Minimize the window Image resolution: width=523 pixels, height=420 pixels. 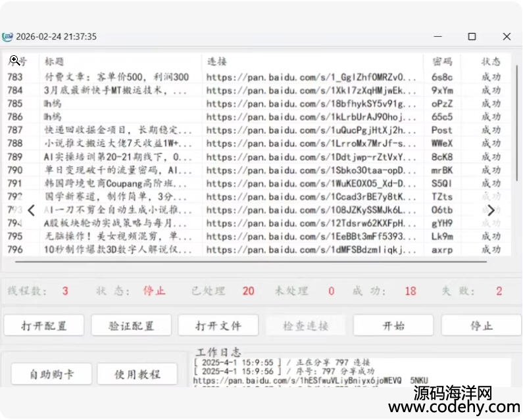point(437,37)
